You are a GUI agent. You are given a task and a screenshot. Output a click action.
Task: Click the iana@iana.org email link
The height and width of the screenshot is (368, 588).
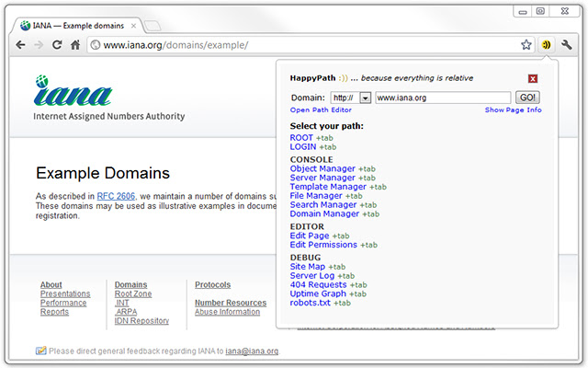tap(252, 351)
